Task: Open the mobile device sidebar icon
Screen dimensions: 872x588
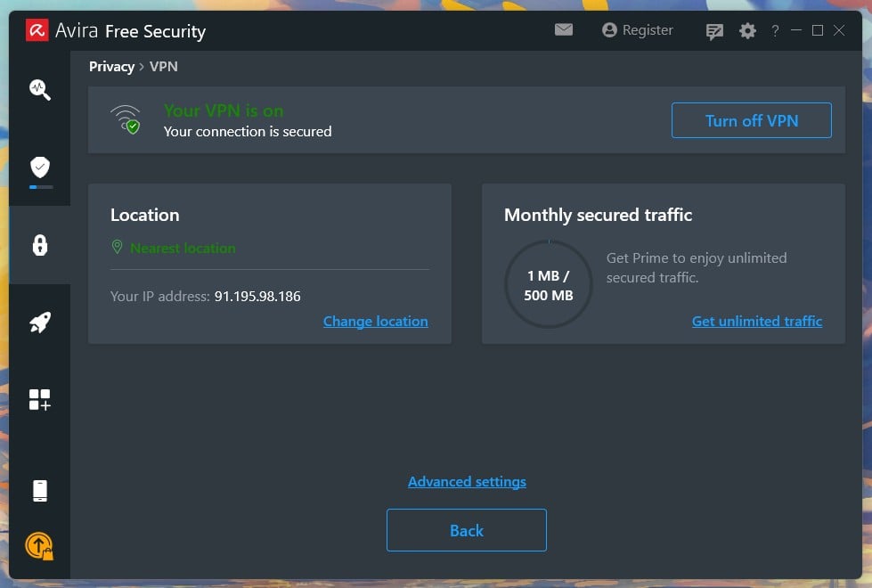Action: [39, 491]
